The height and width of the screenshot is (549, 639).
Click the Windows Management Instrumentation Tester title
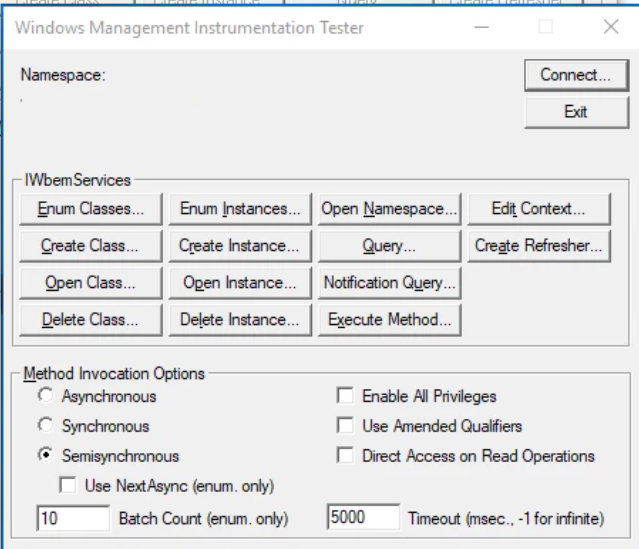coord(189,28)
